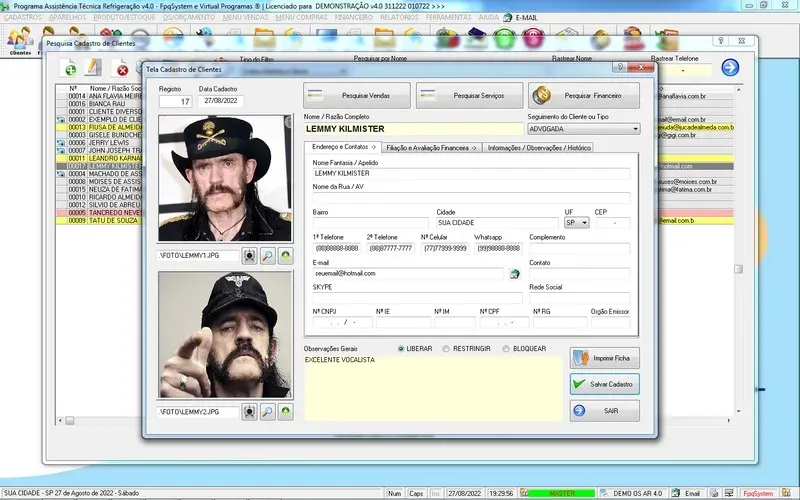
Task: Click the magnifier icon next to LEMMY2.JPG
Action: [268, 411]
